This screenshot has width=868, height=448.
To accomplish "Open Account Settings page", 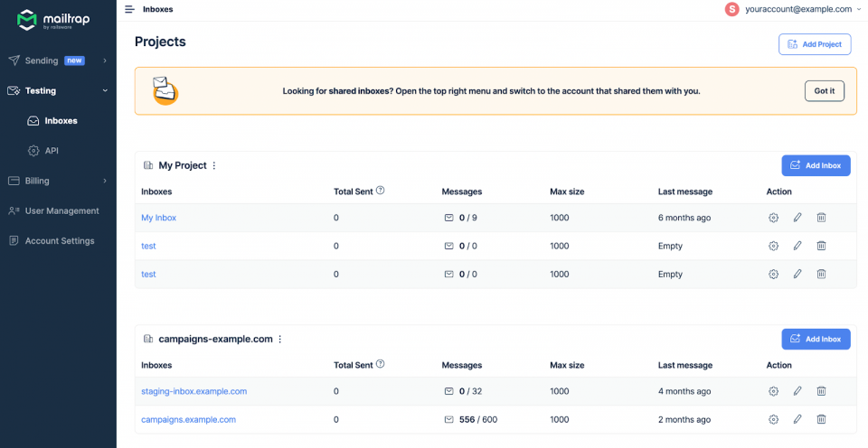I will coord(59,241).
